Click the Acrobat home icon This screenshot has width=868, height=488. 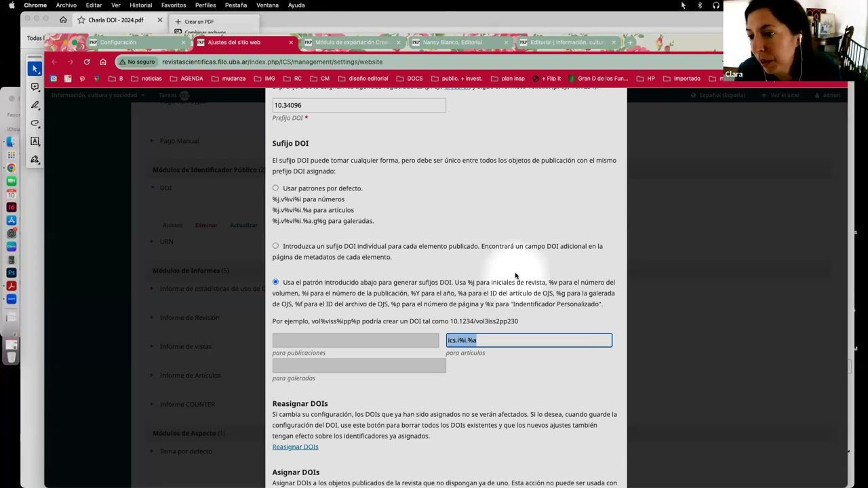point(63,20)
